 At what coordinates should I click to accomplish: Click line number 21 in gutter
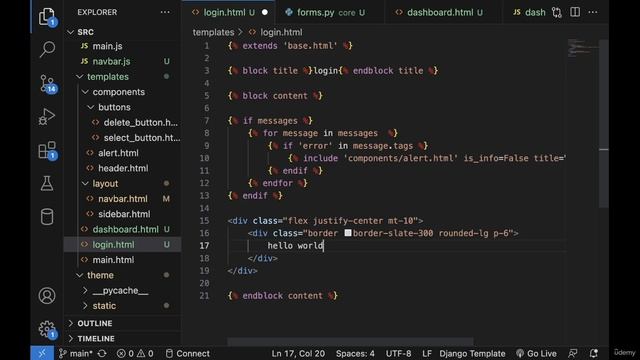[204, 296]
